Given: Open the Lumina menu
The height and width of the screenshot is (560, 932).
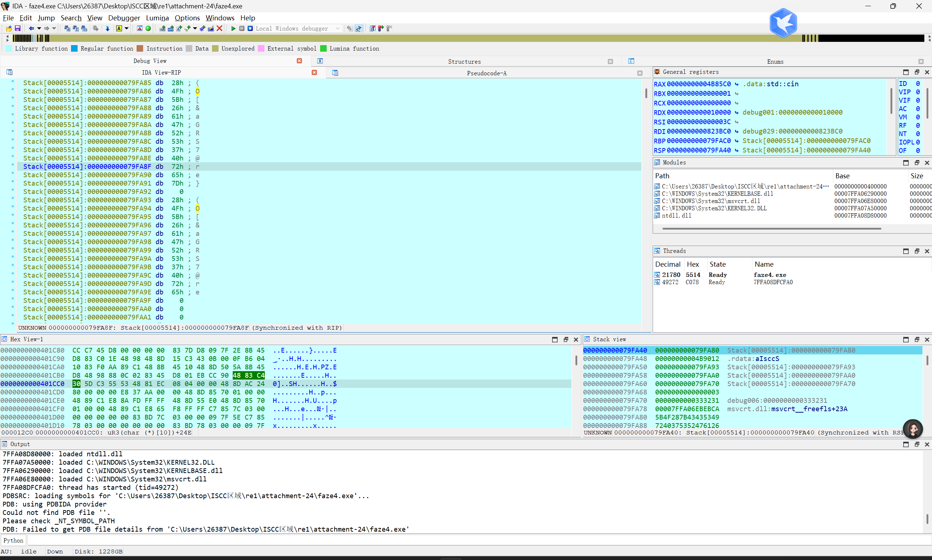Looking at the screenshot, I should coord(157,18).
